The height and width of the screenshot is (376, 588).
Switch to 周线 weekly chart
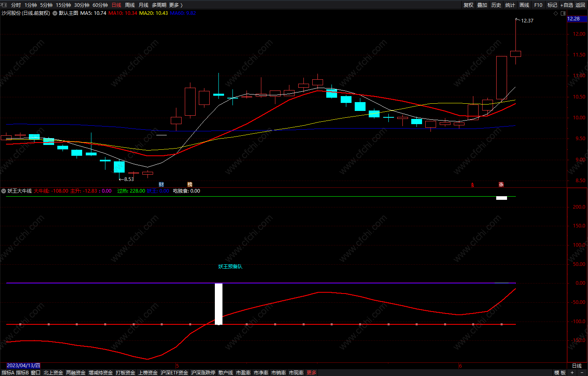(130, 5)
